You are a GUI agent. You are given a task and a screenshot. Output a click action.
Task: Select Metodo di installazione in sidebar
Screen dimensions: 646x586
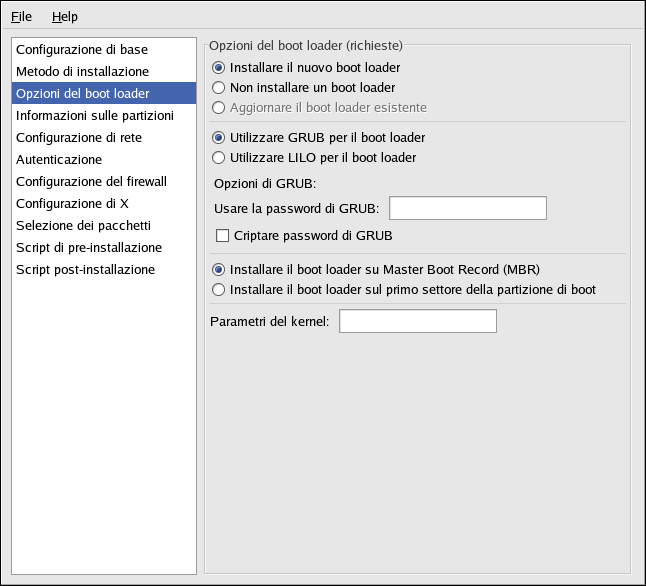point(104,71)
